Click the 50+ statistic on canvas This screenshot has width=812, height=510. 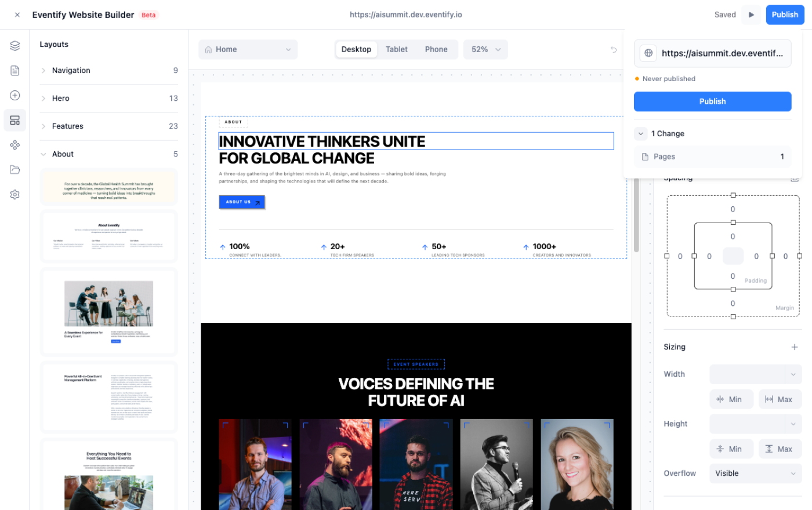click(x=439, y=247)
